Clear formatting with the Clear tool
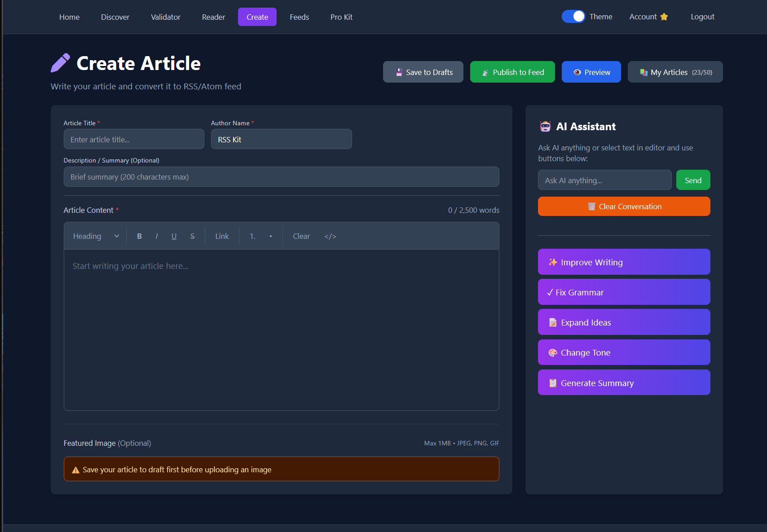This screenshot has height=532, width=767. click(301, 236)
